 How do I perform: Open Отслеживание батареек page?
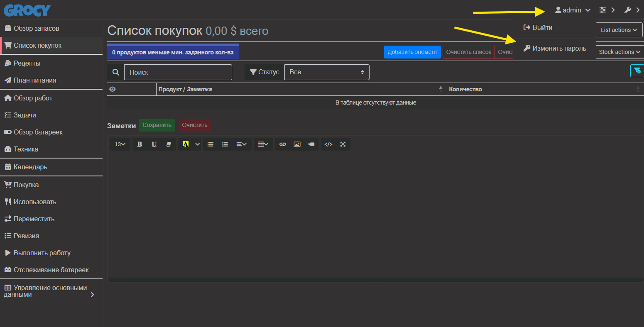click(51, 270)
